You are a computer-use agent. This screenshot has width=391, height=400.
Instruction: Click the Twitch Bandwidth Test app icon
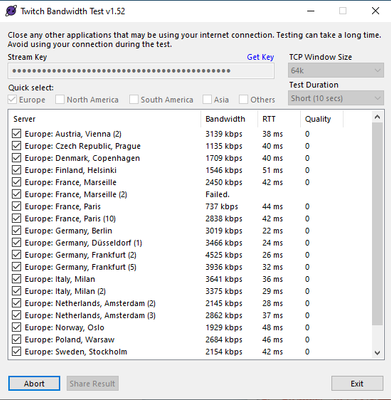[11, 11]
